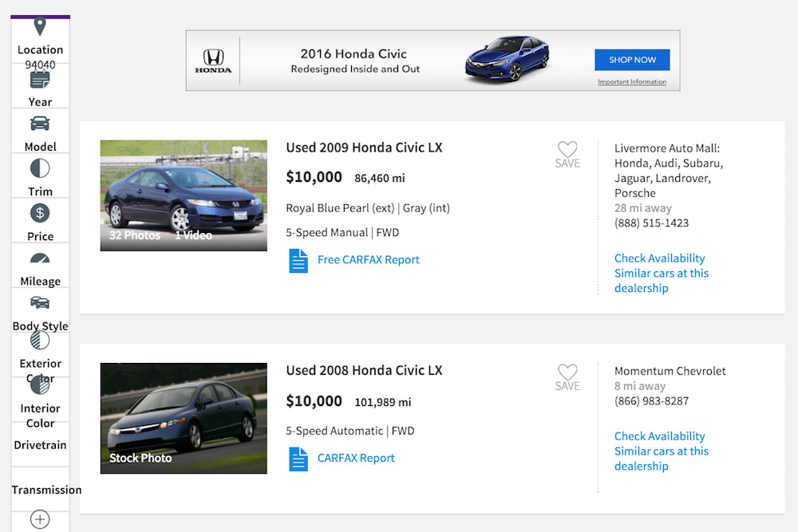This screenshot has width=798, height=532.
Task: Click Shop Now in the Honda ad
Action: (632, 60)
